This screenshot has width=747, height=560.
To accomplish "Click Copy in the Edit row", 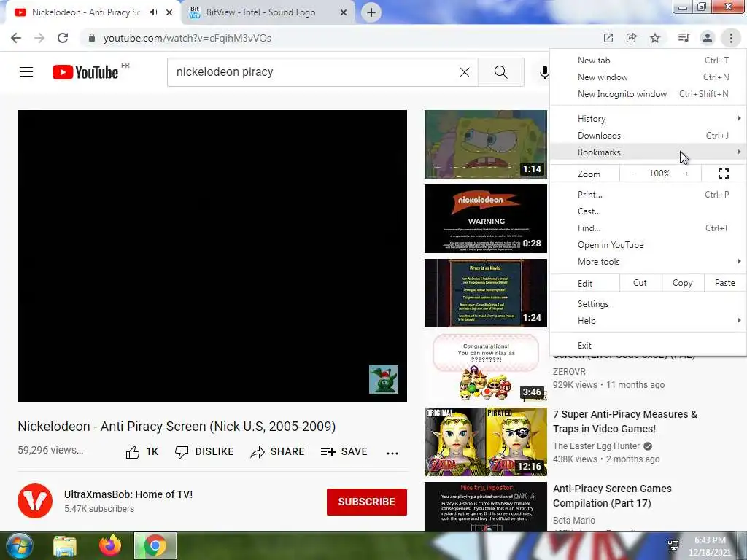I will point(682,283).
